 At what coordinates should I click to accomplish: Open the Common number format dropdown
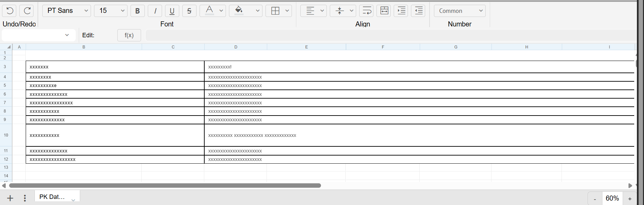460,11
